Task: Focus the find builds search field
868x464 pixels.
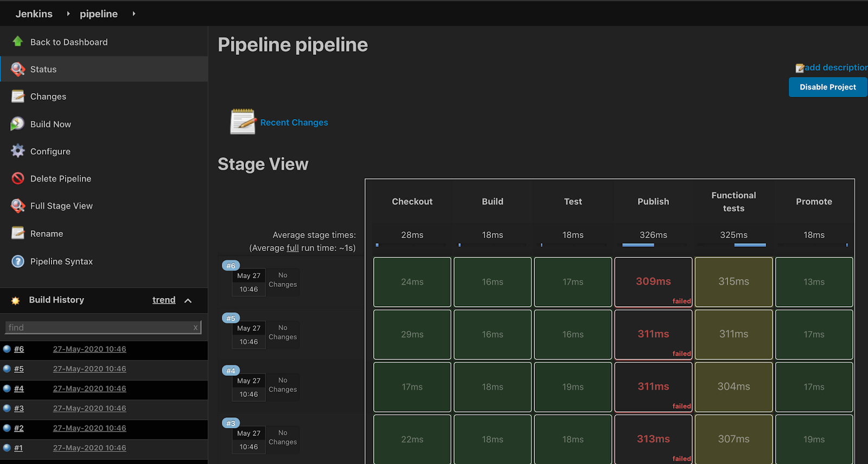Action: 103,327
